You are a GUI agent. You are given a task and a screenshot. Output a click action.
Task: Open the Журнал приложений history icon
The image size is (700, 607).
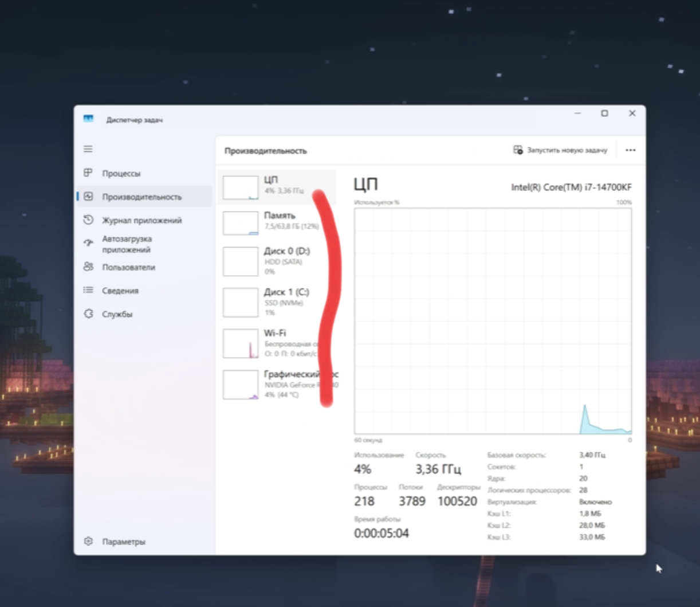pyautogui.click(x=88, y=220)
